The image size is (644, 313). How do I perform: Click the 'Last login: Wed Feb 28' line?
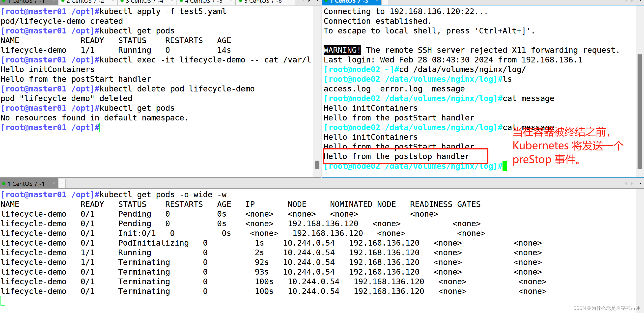[x=453, y=60]
